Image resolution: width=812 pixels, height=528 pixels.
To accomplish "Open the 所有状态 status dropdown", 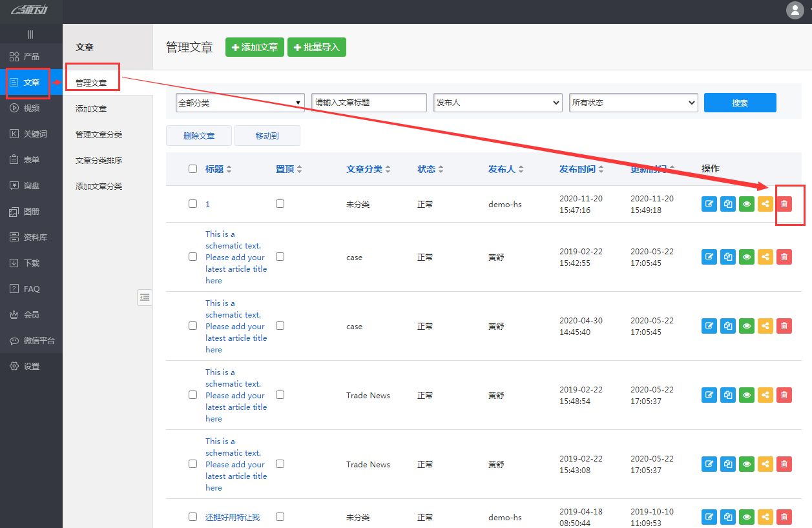I will [x=633, y=102].
